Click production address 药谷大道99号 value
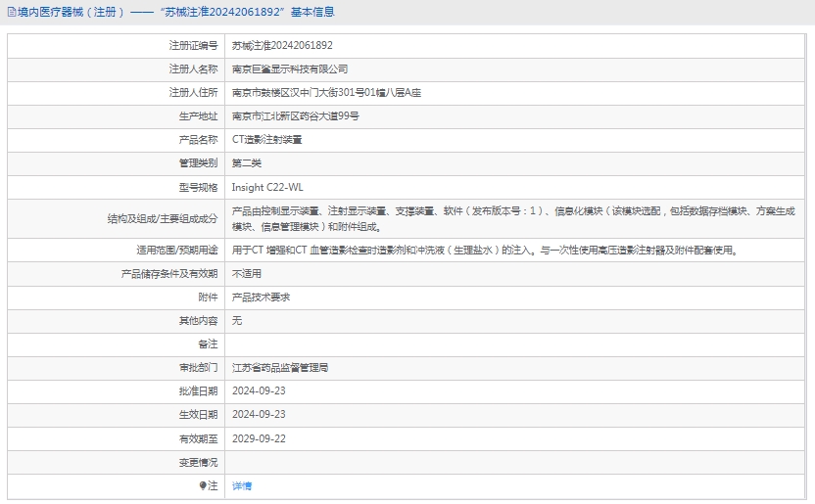This screenshot has height=504, width=815. coord(295,116)
